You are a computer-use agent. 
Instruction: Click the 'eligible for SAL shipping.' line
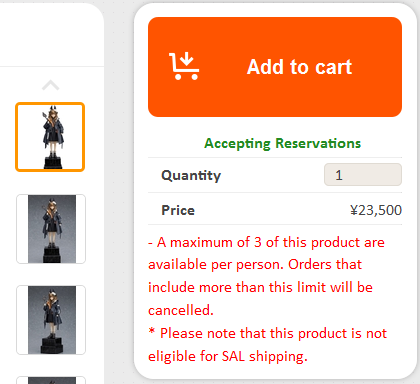228,356
